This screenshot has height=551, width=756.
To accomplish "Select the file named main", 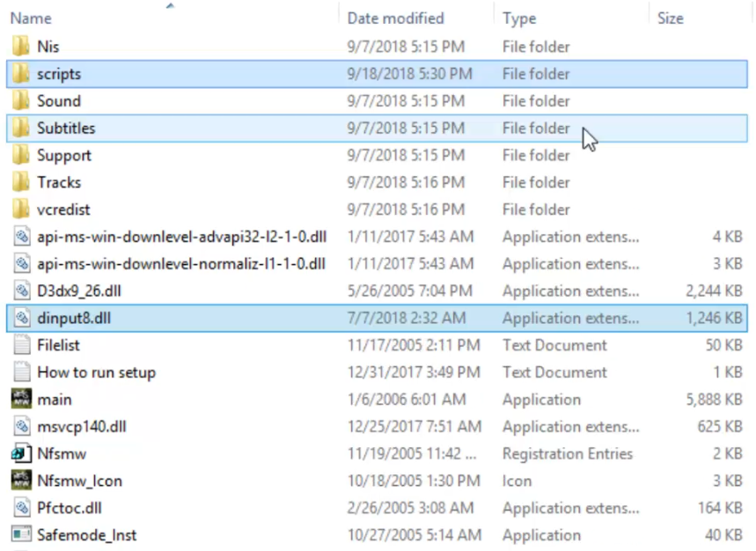I will [55, 400].
